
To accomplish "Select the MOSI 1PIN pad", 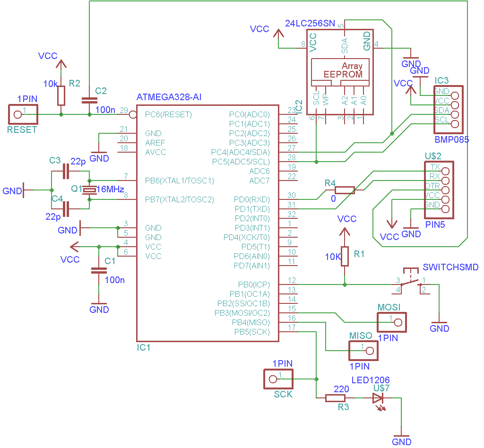I will pyautogui.click(x=392, y=322).
